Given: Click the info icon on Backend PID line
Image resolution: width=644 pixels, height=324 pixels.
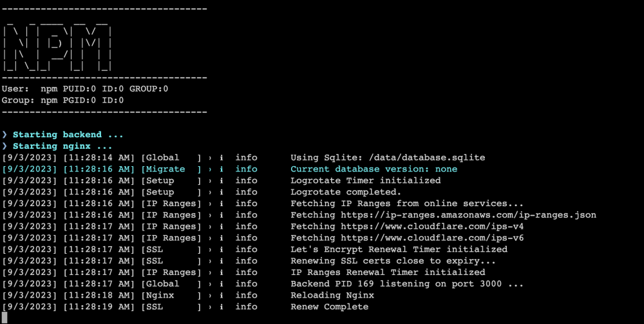Looking at the screenshot, I should click(222, 284).
